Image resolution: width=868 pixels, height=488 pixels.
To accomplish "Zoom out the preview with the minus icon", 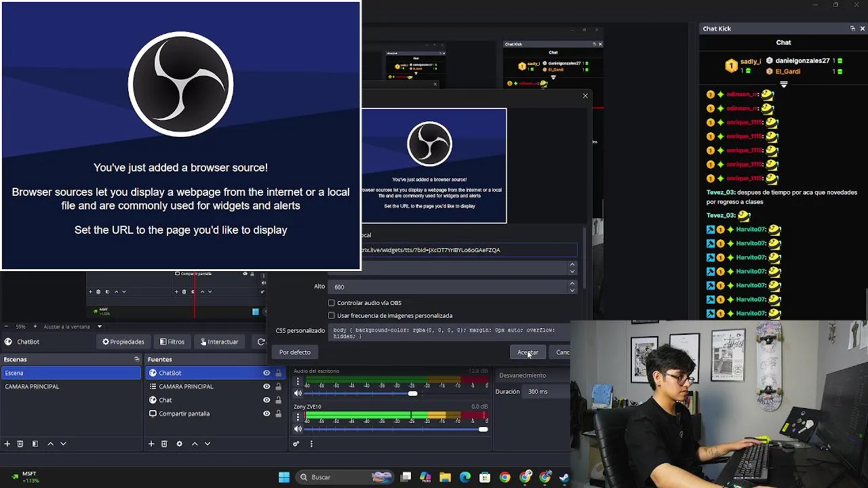I will (x=7, y=327).
